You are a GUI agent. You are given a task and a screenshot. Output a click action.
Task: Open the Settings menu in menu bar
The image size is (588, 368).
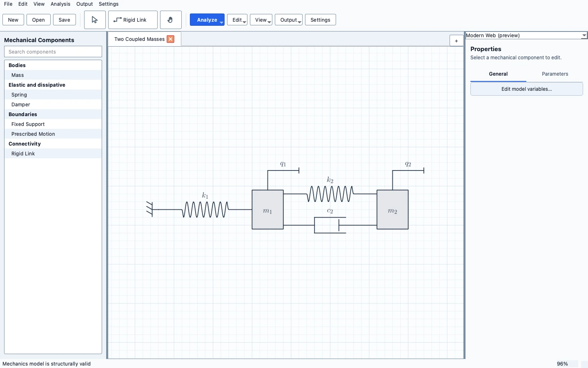[x=109, y=4]
